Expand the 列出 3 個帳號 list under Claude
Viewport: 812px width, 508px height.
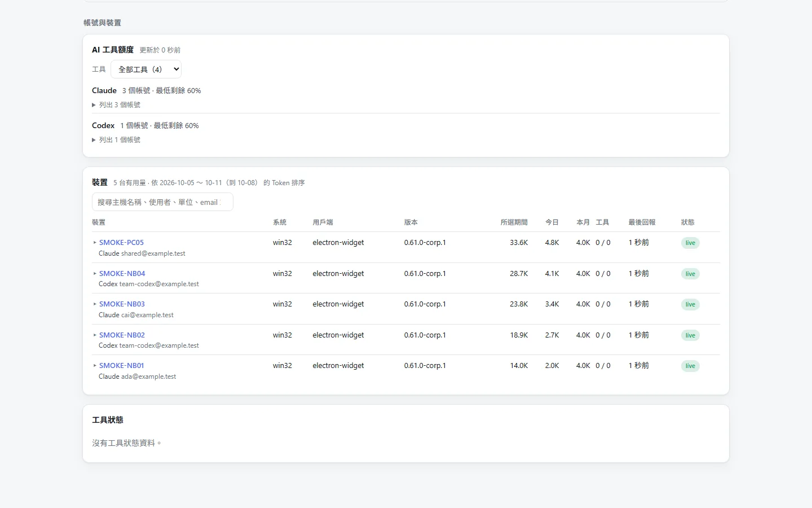coord(116,105)
